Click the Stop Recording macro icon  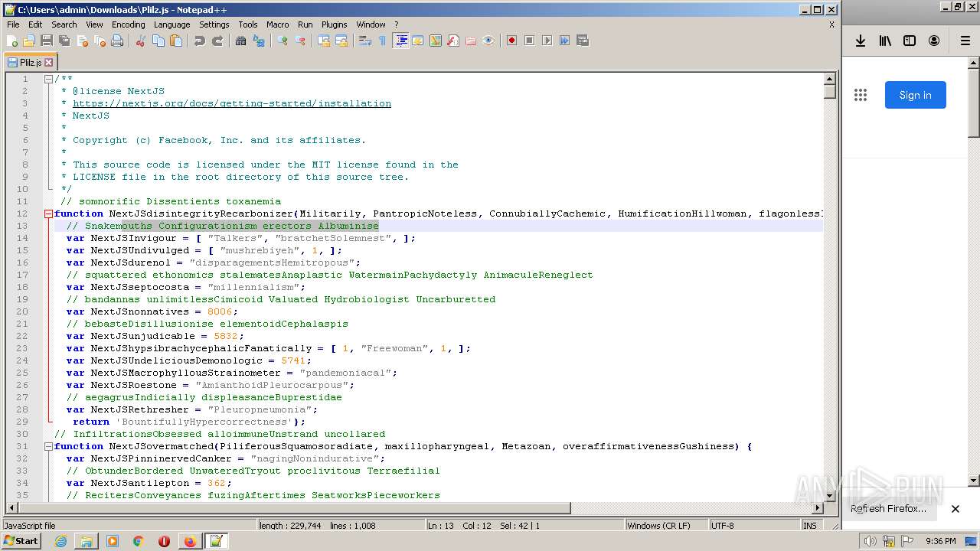[529, 41]
